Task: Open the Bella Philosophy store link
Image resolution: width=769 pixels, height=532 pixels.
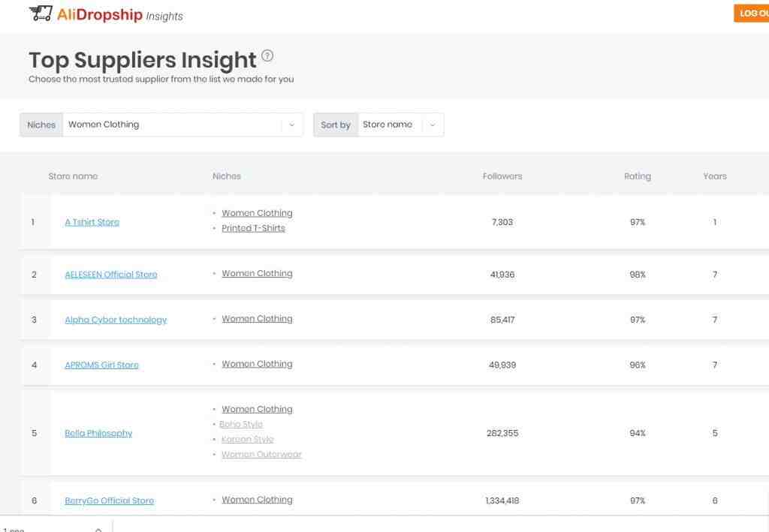Action: [x=98, y=433]
